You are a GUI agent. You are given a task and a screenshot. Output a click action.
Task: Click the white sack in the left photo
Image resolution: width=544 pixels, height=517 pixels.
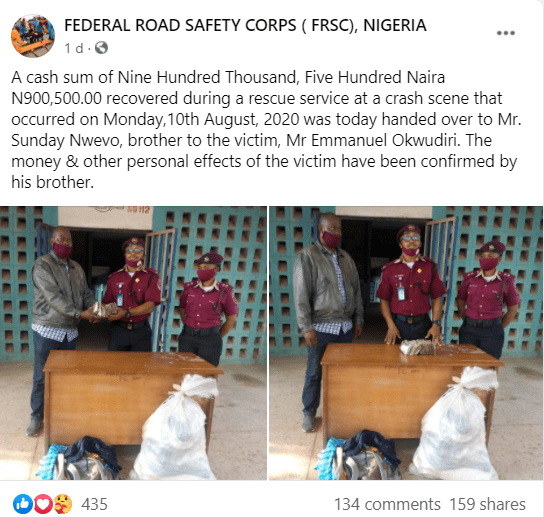click(x=175, y=429)
